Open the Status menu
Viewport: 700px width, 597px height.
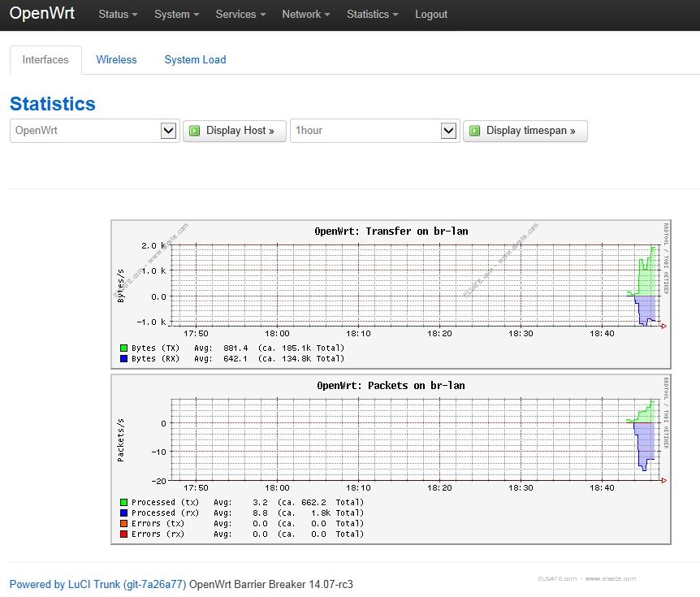118,15
